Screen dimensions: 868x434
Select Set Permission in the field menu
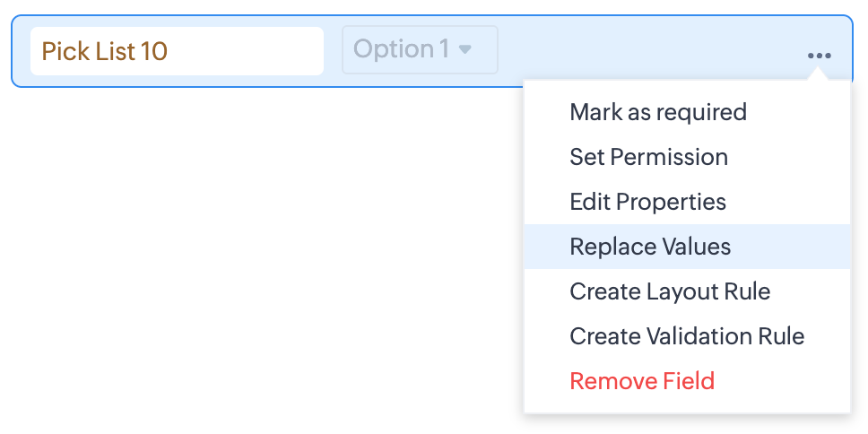(x=648, y=157)
